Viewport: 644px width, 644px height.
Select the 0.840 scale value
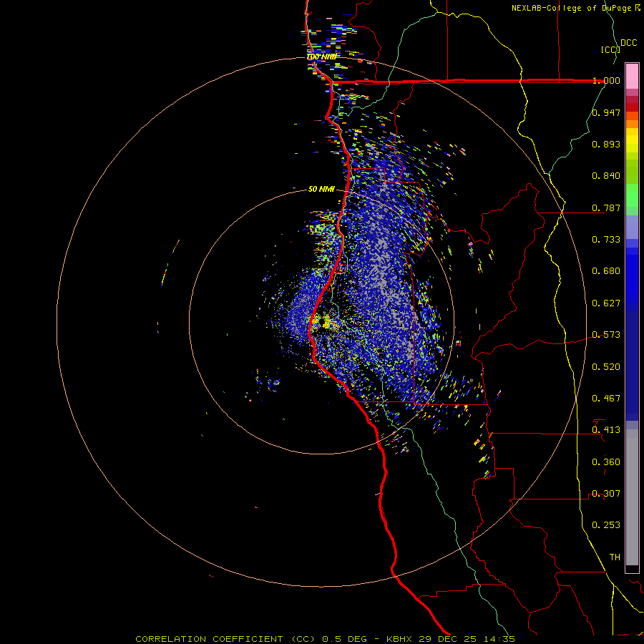[x=606, y=176]
